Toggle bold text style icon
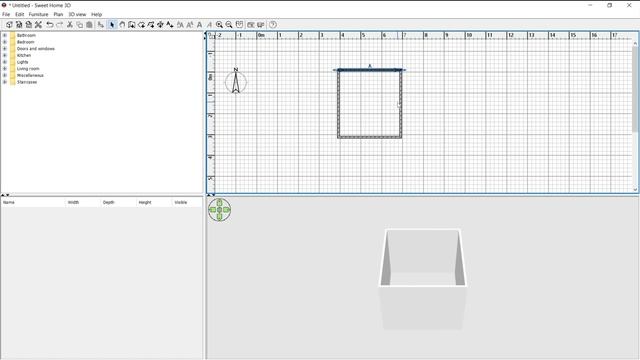Viewport: 640px width, 360px height. [200, 25]
